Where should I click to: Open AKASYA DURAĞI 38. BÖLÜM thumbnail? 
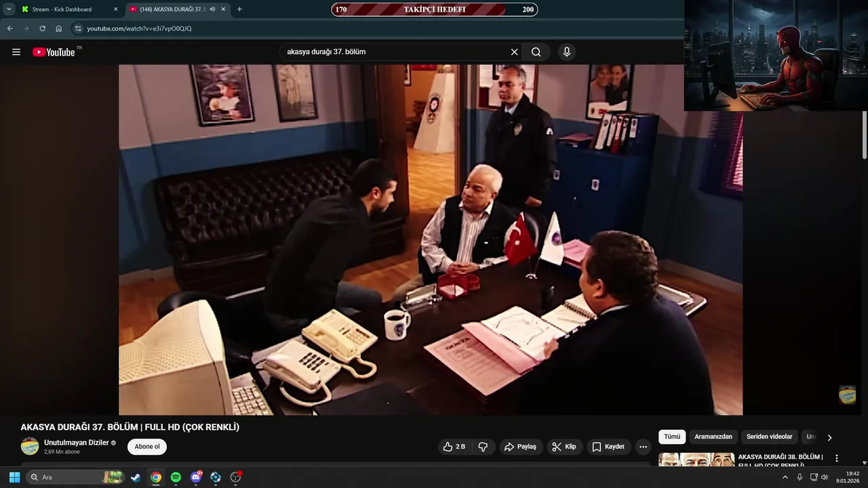coord(696,460)
